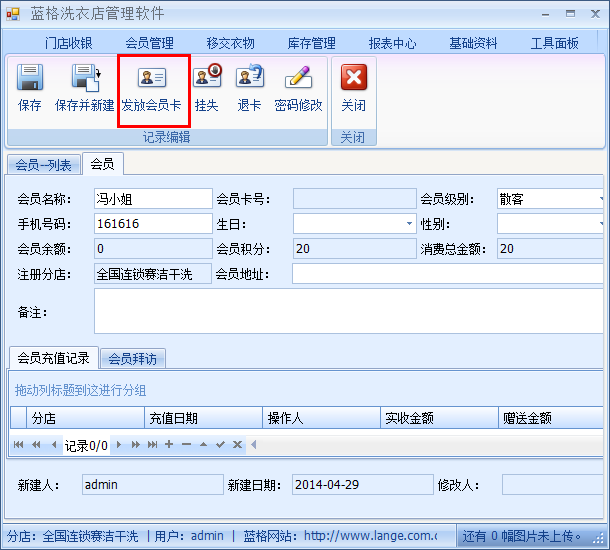Click the 会员地址 input field
This screenshot has width=610, height=550.
pos(448,274)
